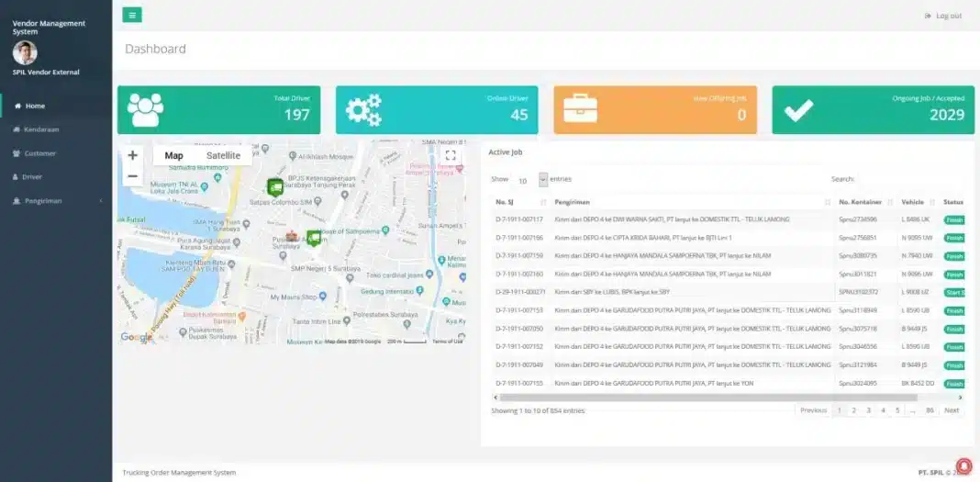The width and height of the screenshot is (980, 482).
Task: Toggle the green hamburger sidebar button
Action: [x=132, y=15]
